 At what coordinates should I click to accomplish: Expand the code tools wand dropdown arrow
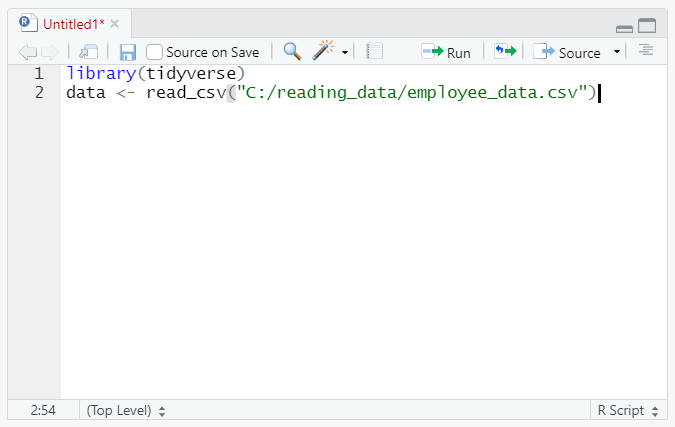click(345, 53)
